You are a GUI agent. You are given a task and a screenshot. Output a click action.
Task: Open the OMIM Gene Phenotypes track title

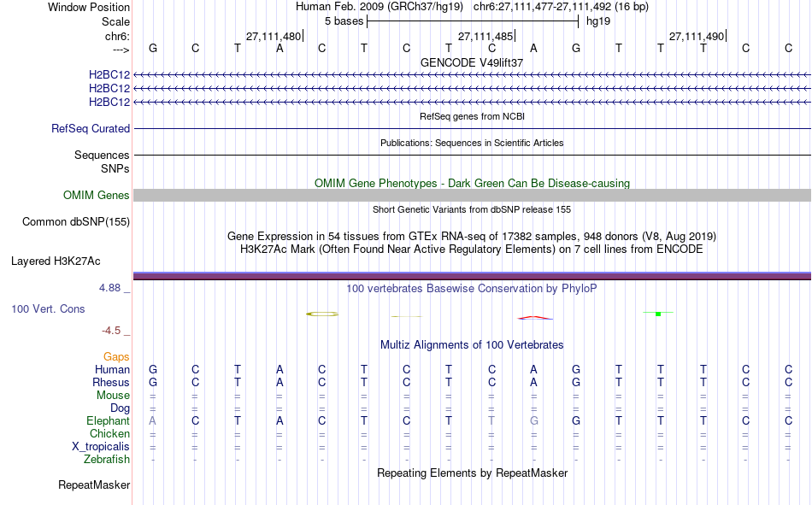[x=472, y=184]
